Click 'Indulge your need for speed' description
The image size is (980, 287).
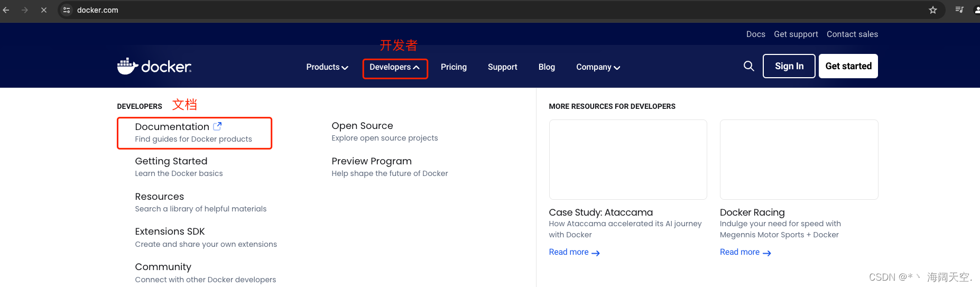pos(780,229)
